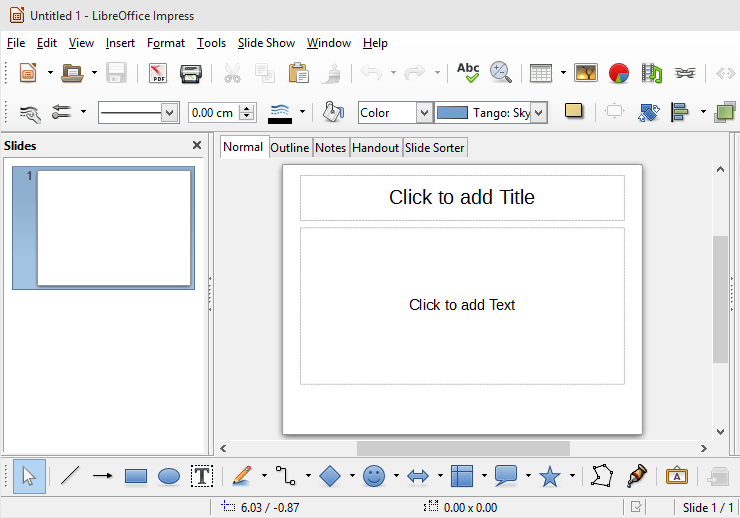
Task: Open the line style dropdown
Action: coord(168,113)
